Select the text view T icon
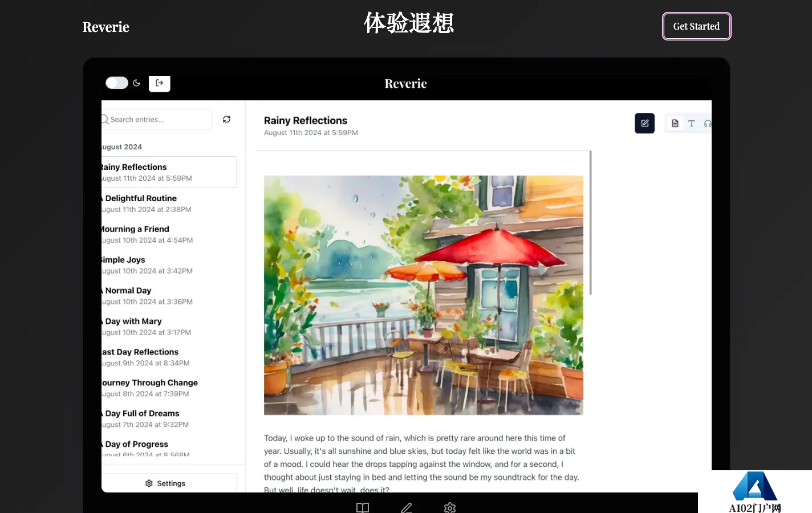Viewport: 812px width, 513px height. pyautogui.click(x=691, y=123)
